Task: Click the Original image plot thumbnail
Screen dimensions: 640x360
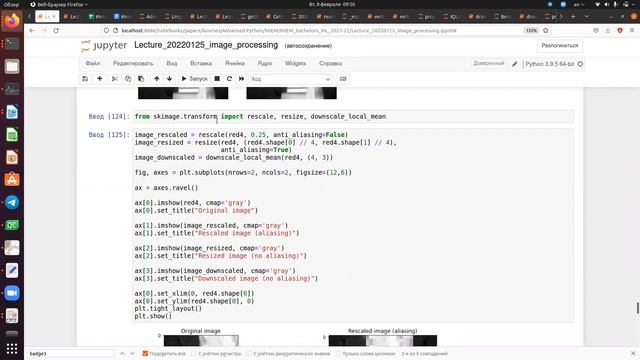Action: 201,340
